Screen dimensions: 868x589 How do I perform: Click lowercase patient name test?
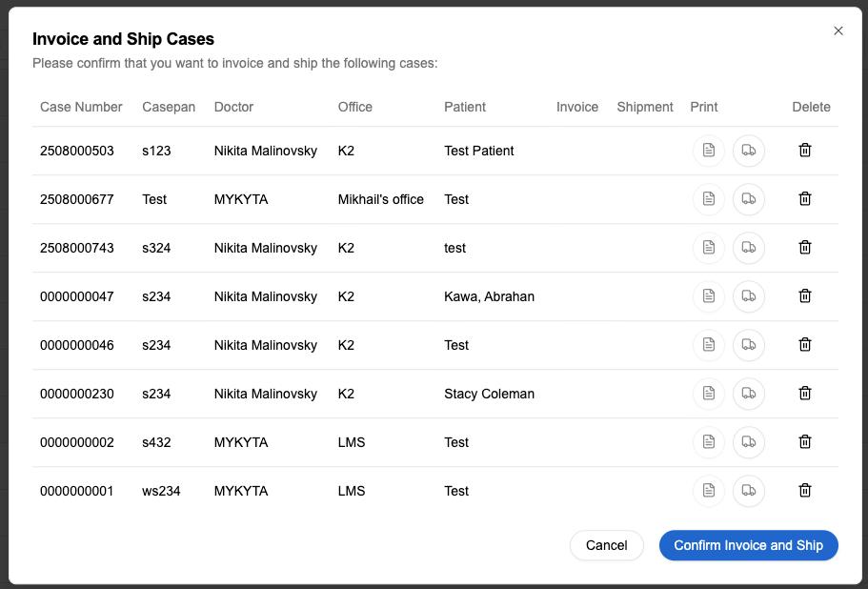tap(454, 248)
